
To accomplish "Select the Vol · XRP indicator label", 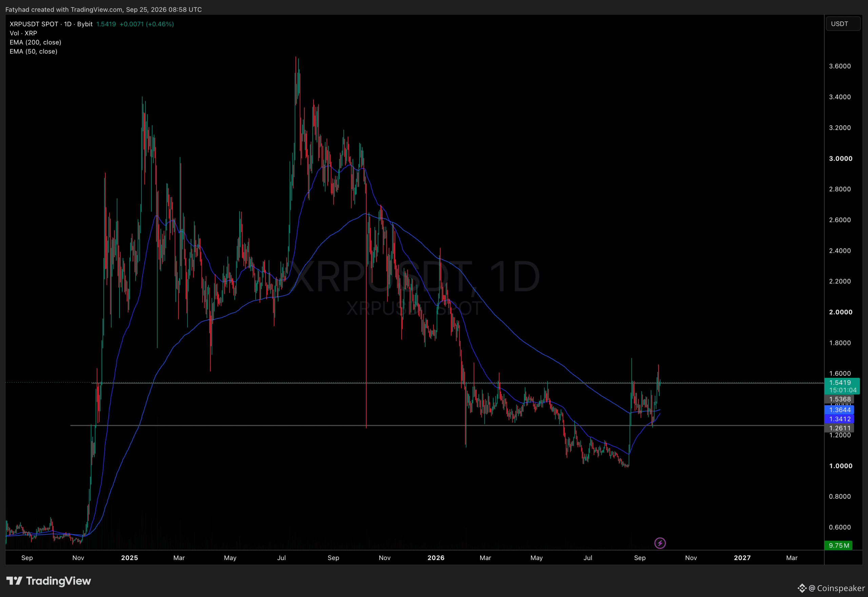I will coord(23,33).
